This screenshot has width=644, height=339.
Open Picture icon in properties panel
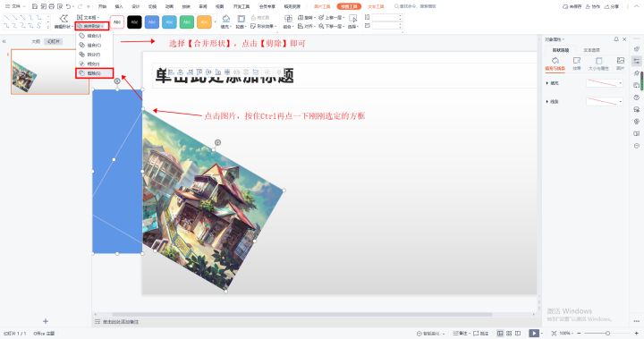point(620,61)
